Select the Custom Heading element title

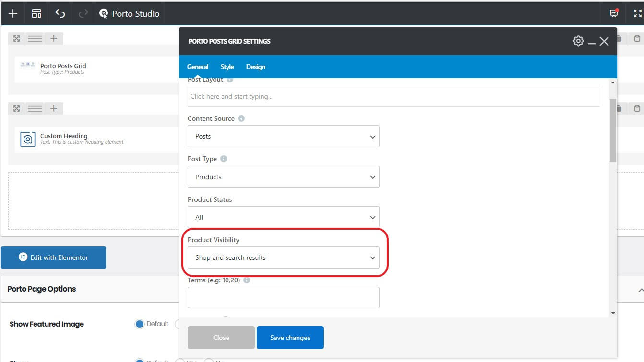pyautogui.click(x=64, y=136)
